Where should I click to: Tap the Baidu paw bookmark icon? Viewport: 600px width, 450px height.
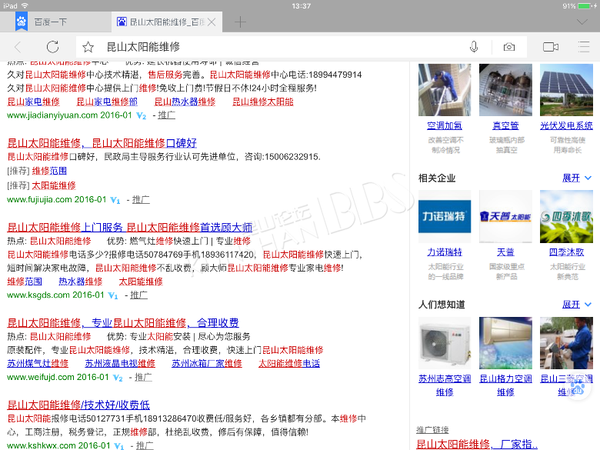tap(21, 21)
